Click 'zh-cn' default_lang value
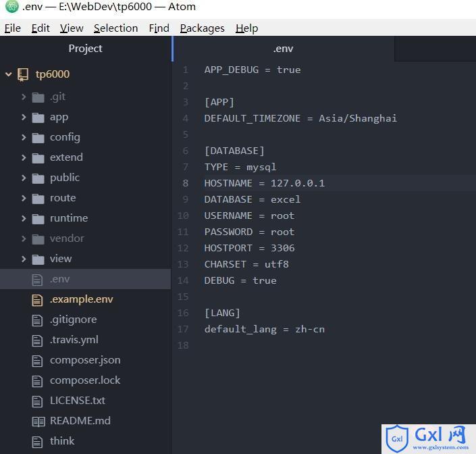The height and width of the screenshot is (454, 476). pos(310,329)
